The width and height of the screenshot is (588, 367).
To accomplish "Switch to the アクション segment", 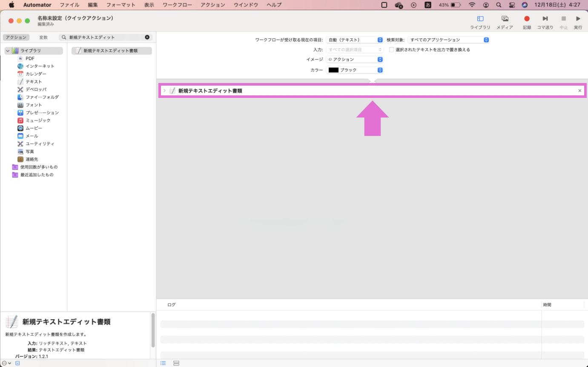I will [x=16, y=37].
